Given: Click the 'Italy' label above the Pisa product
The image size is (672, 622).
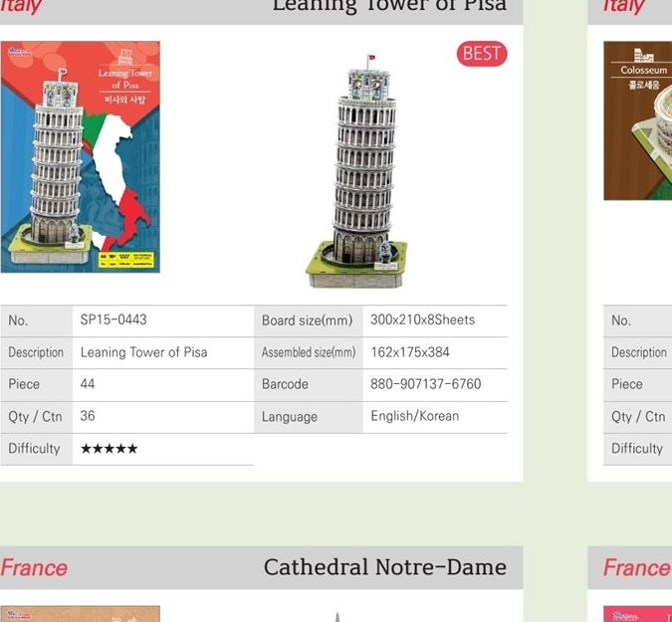Looking at the screenshot, I should [21, 6].
